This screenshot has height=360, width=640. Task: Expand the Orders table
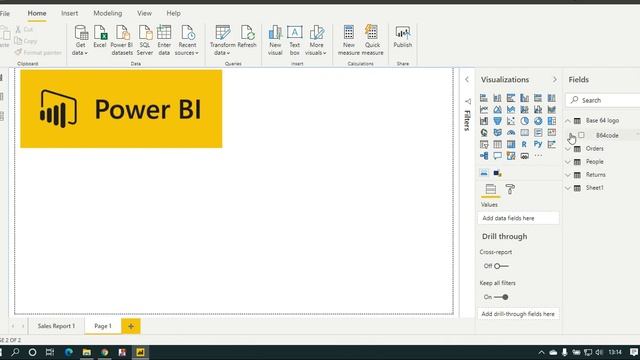point(568,149)
